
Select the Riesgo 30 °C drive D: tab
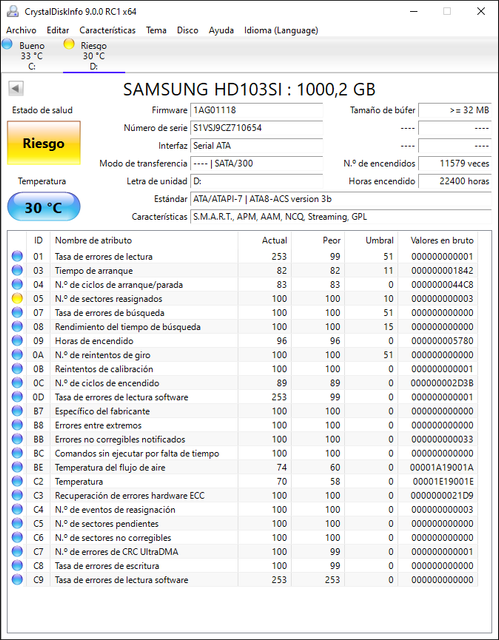[94, 56]
